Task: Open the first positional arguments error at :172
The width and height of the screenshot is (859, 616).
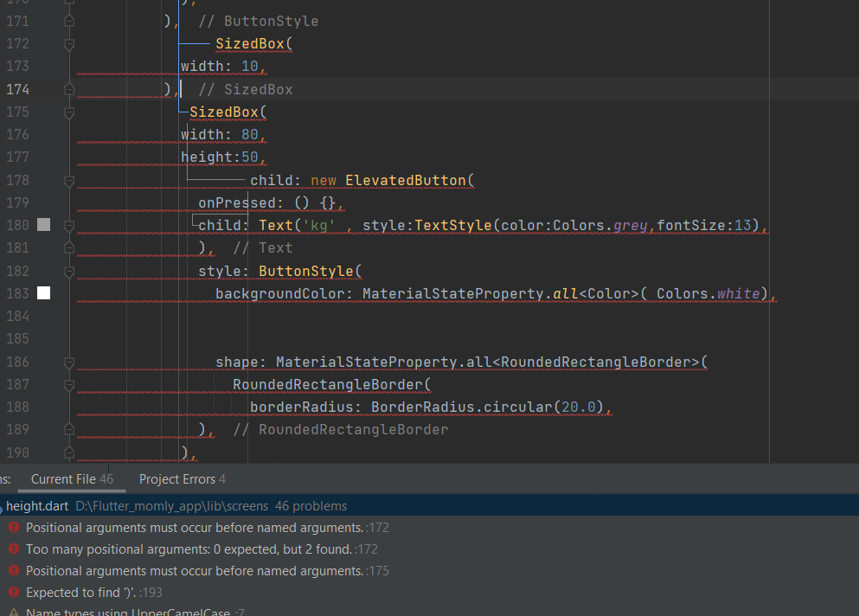Action: pos(207,528)
